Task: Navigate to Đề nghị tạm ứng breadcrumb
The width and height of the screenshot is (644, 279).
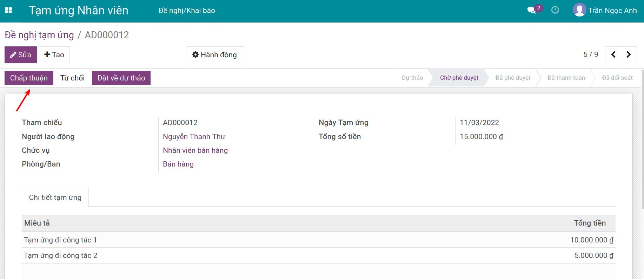Action: pyautogui.click(x=39, y=35)
